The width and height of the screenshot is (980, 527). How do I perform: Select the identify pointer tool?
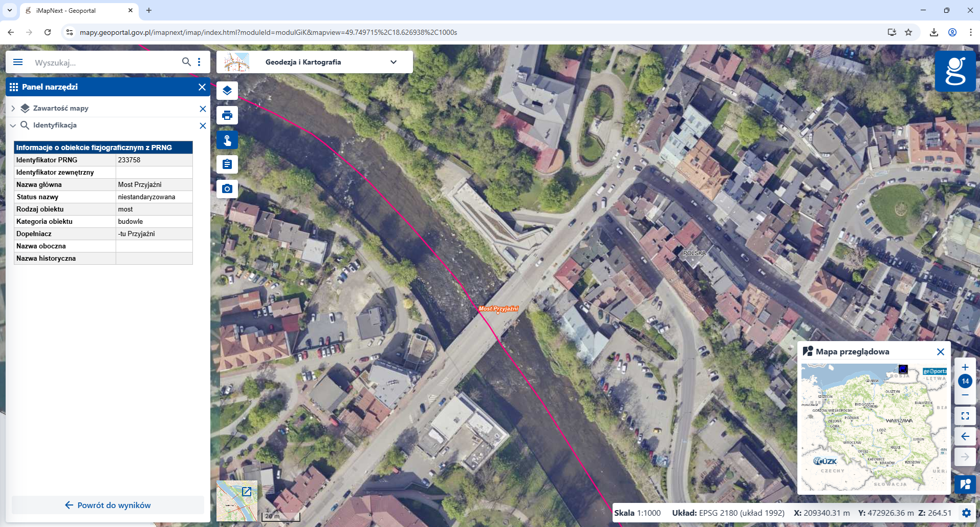coord(227,140)
